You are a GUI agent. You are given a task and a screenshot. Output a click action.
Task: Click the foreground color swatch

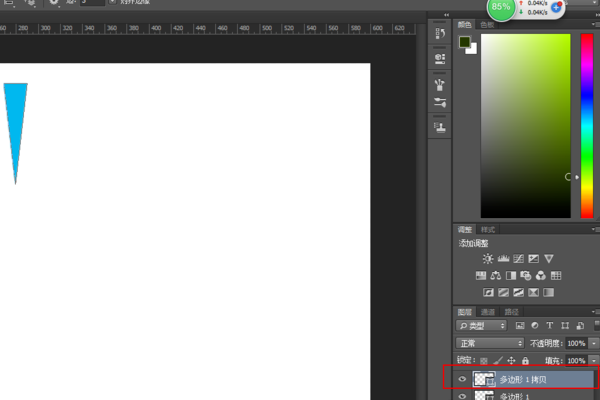465,43
